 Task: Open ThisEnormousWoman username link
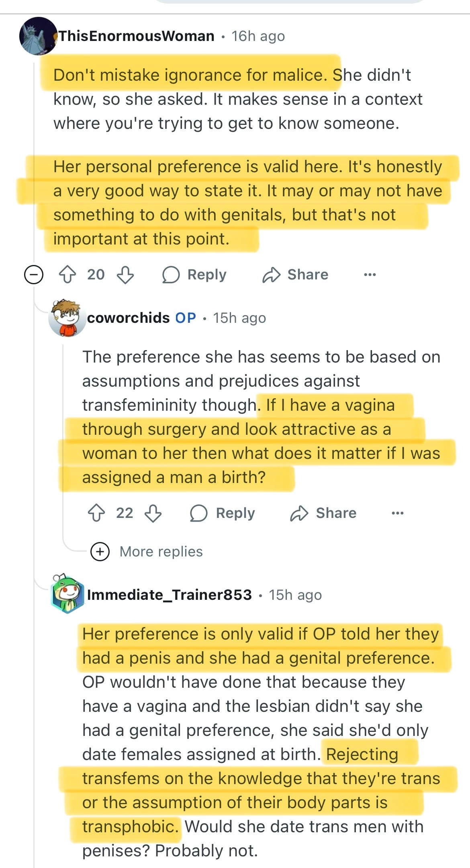(137, 36)
